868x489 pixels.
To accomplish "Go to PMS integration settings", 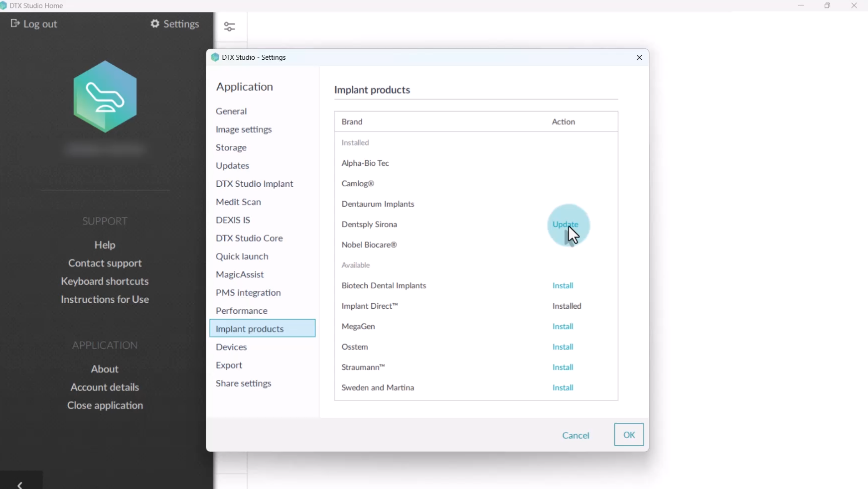I will pos(248,293).
